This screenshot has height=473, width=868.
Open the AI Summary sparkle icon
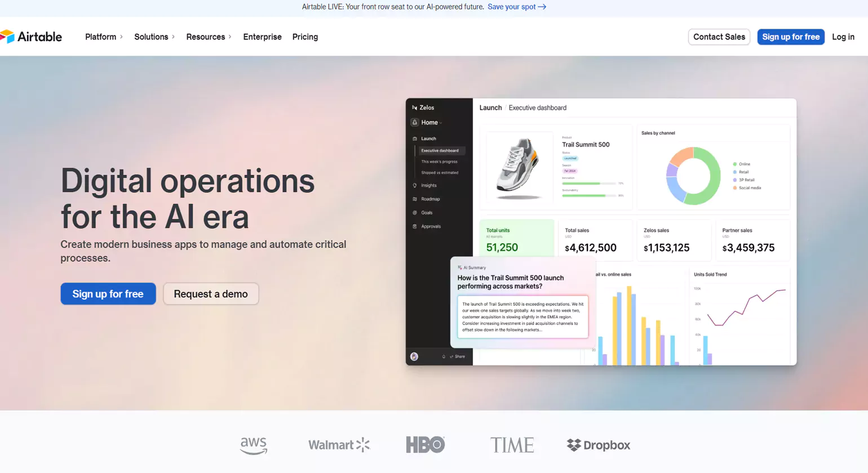pyautogui.click(x=461, y=267)
